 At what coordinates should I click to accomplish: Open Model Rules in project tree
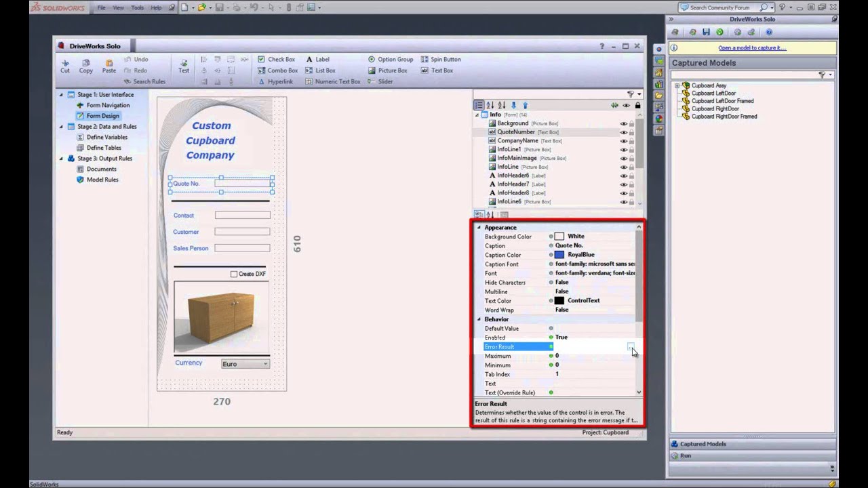(102, 180)
